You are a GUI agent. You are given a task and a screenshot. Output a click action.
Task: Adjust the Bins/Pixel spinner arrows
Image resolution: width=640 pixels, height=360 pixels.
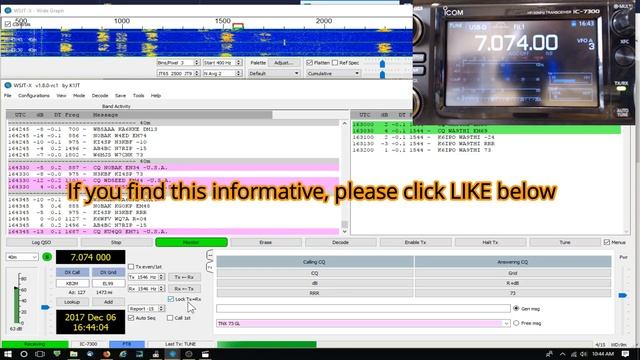pos(197,62)
